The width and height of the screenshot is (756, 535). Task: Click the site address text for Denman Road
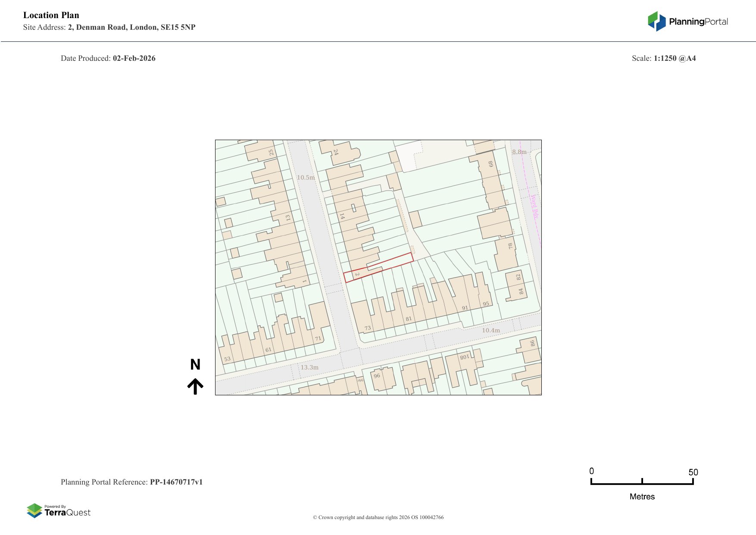[x=131, y=27]
